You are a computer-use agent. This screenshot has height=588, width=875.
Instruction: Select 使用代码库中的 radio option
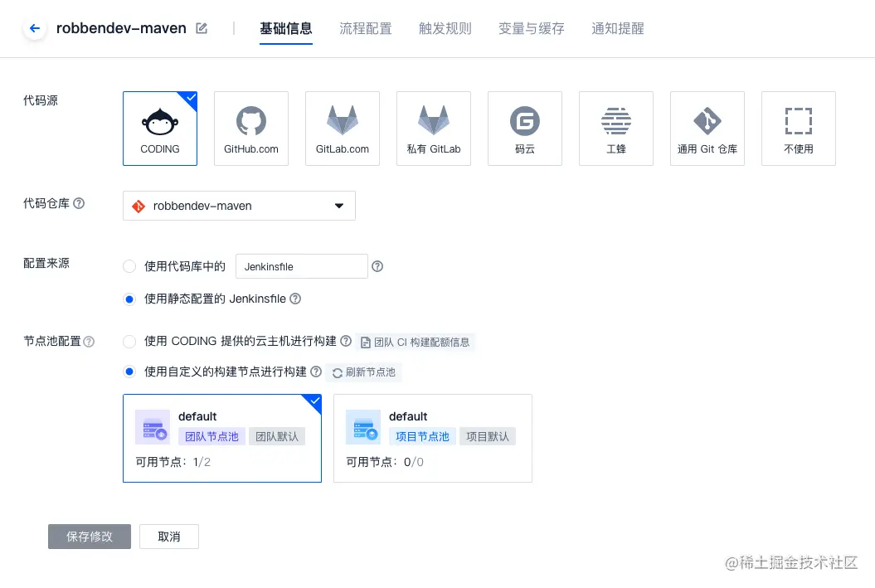[x=129, y=266]
